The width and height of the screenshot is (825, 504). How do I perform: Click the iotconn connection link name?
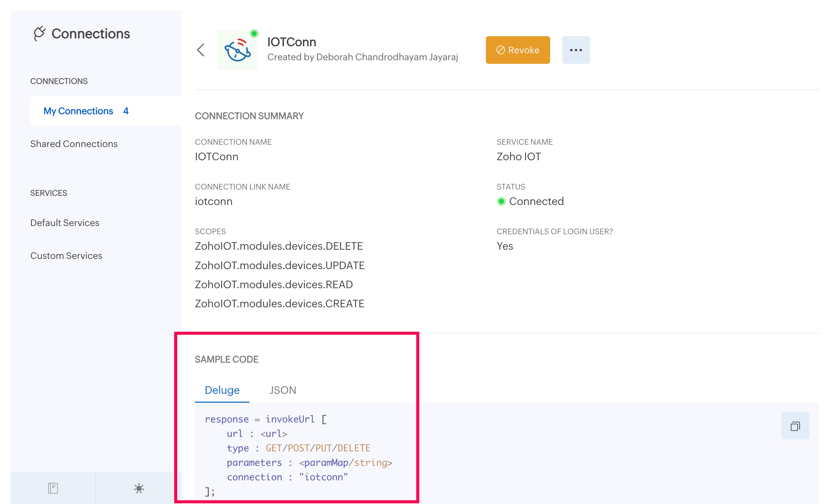point(214,201)
